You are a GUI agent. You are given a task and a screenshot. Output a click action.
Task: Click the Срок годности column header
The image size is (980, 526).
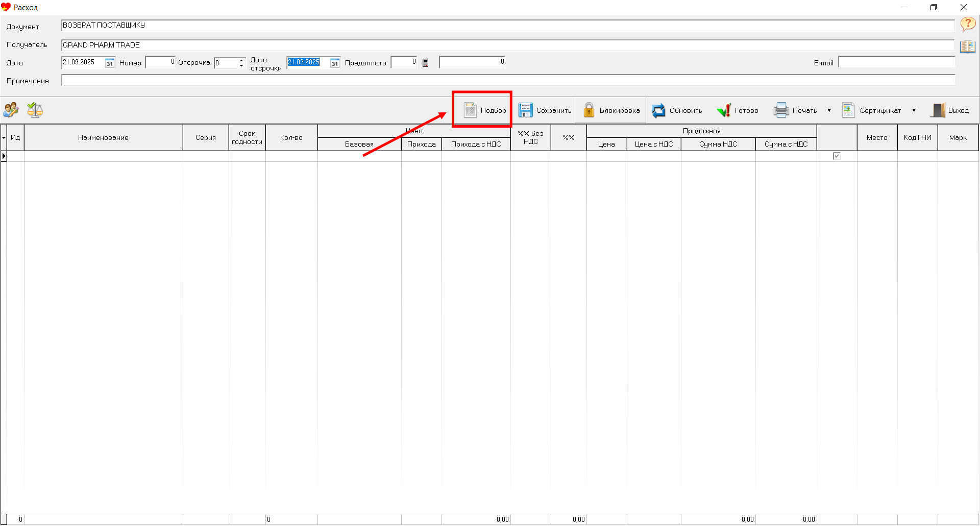[x=247, y=138]
